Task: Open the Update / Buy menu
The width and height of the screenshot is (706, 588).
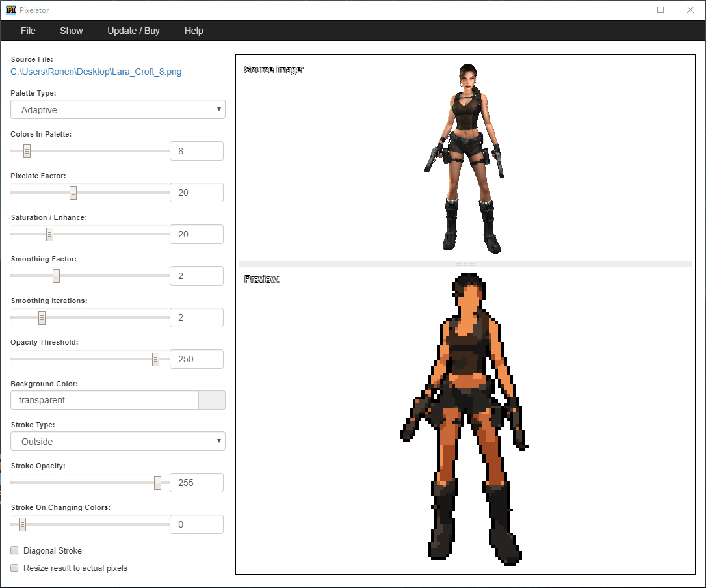Action: coord(133,31)
